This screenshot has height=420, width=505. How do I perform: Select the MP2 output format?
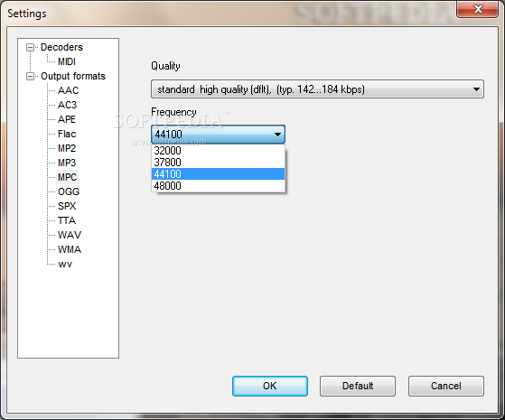(x=67, y=148)
